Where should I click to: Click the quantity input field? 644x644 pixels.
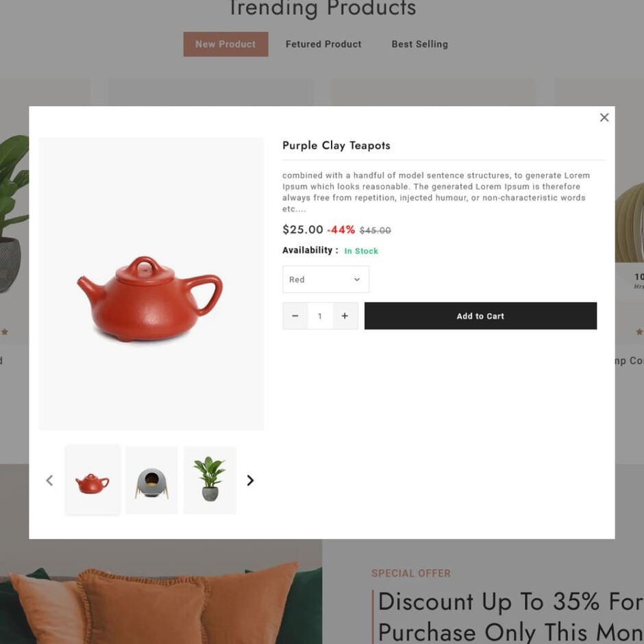(320, 316)
